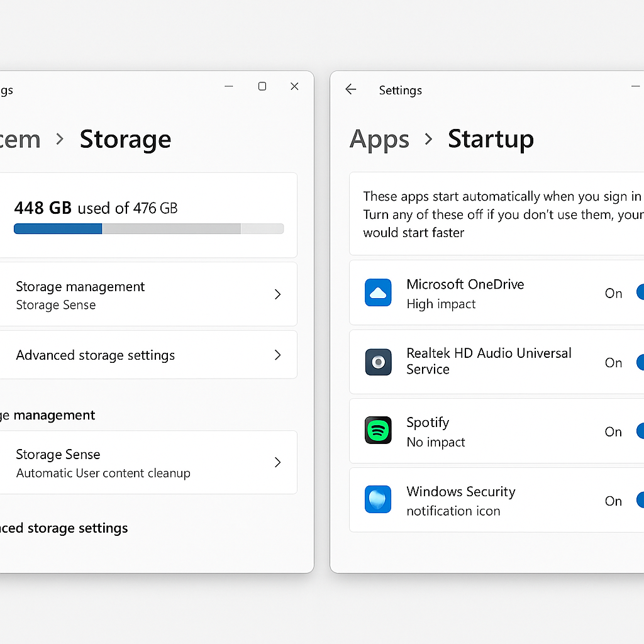Click the Storage breadcrumb title
The image size is (644, 644).
click(125, 139)
